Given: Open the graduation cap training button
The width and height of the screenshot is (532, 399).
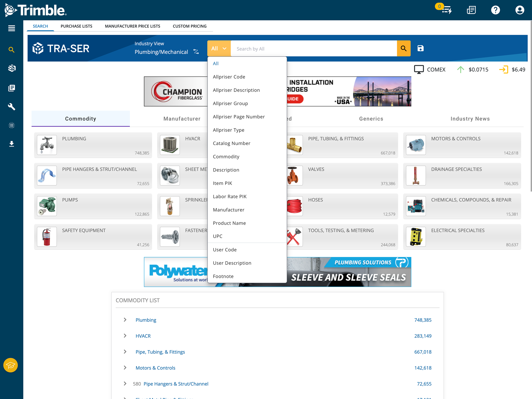Looking at the screenshot, I should coord(11,365).
